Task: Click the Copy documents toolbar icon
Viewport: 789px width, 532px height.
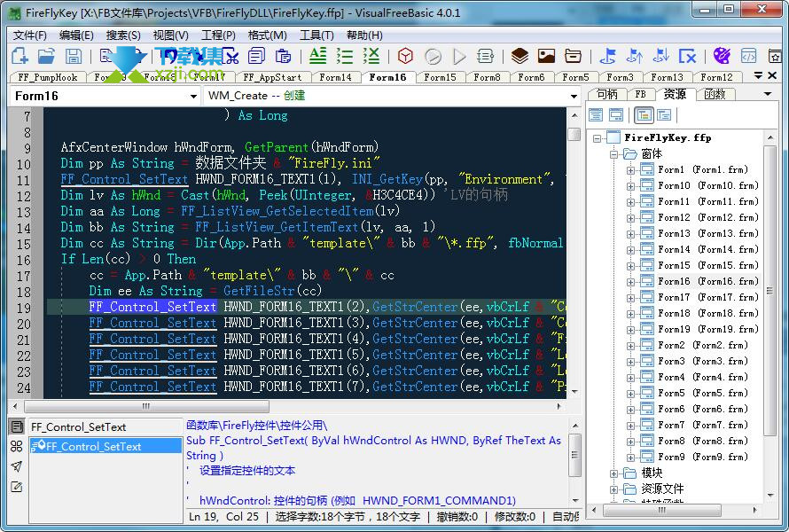Action: [x=256, y=56]
